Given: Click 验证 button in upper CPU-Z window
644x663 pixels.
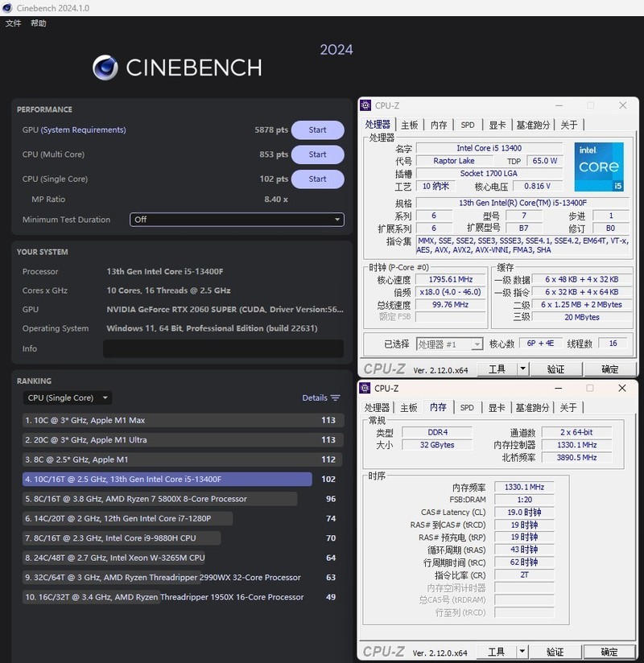Looking at the screenshot, I should pyautogui.click(x=556, y=369).
